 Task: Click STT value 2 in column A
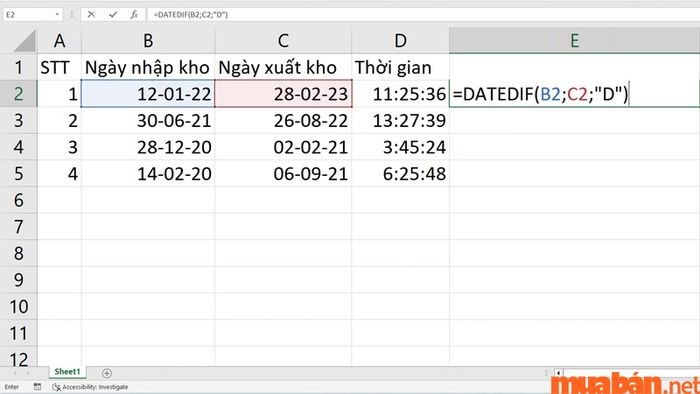[59, 120]
